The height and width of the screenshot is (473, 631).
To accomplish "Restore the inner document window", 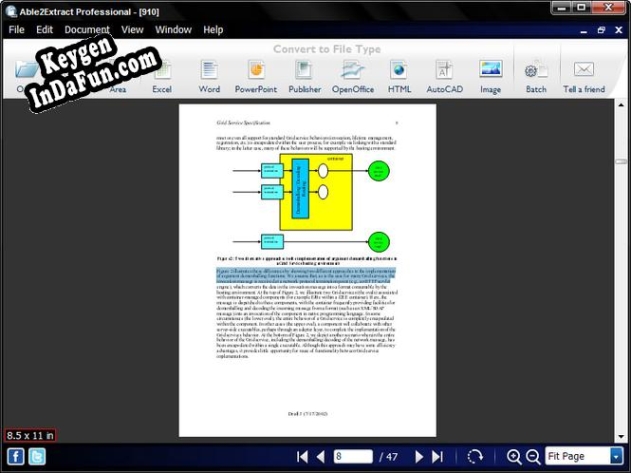I will [601, 30].
